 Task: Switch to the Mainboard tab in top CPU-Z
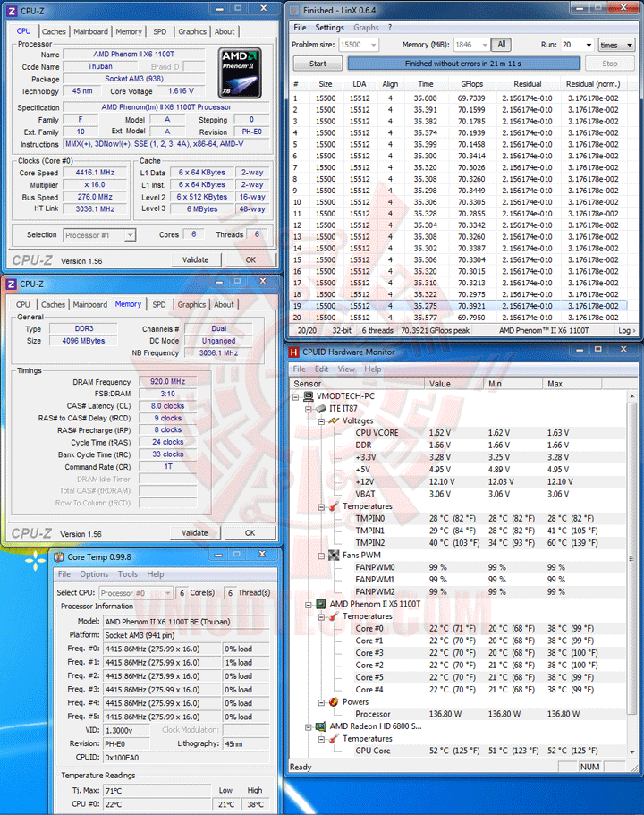pyautogui.click(x=90, y=31)
